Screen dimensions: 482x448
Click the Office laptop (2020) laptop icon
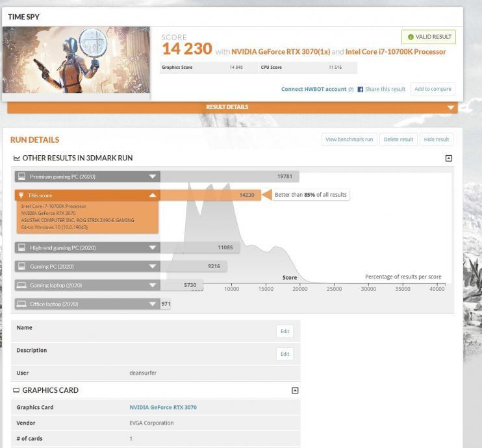click(x=21, y=305)
